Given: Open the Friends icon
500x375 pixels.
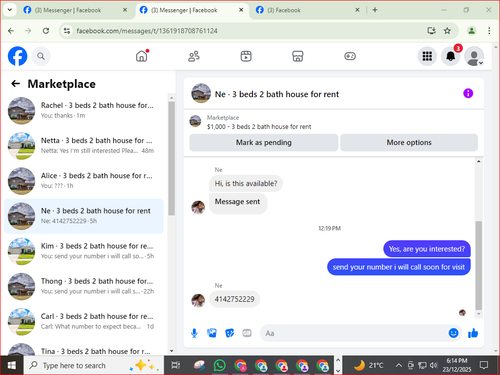Looking at the screenshot, I should (194, 56).
